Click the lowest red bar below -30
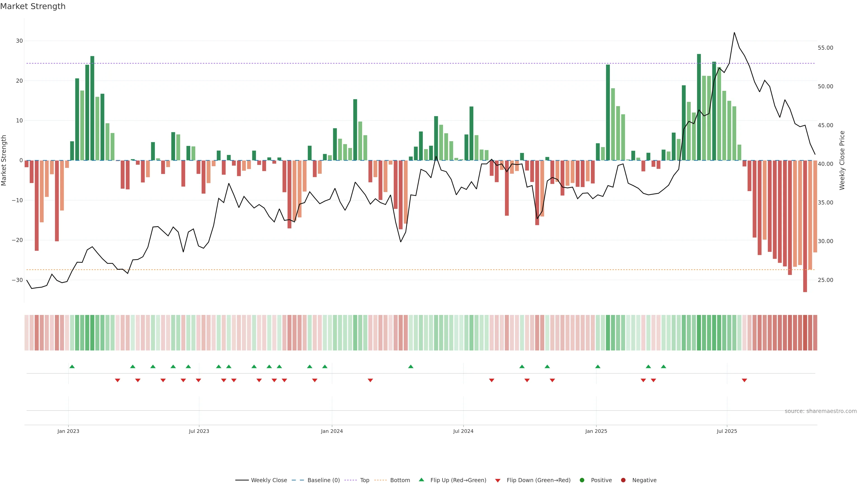868x488 pixels. [x=805, y=236]
